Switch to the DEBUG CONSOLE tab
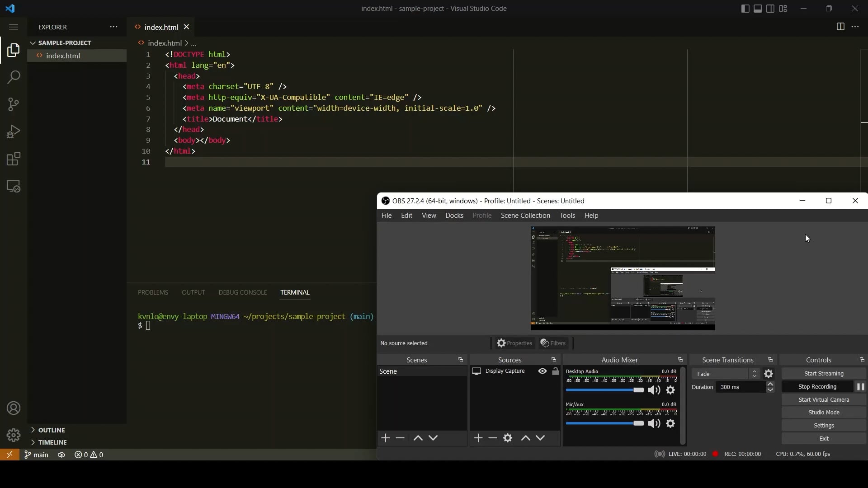The image size is (868, 488). click(243, 292)
